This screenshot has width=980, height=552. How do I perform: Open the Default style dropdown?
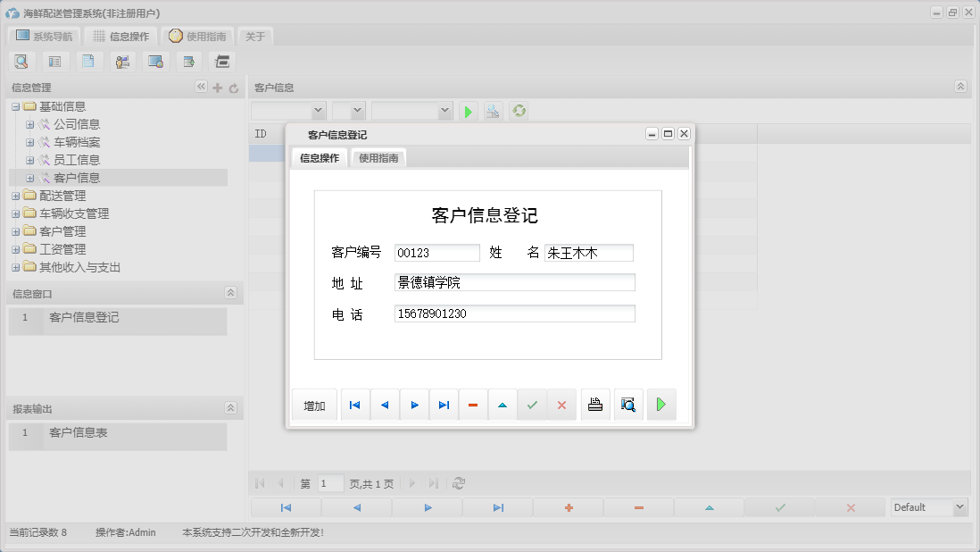click(x=928, y=506)
